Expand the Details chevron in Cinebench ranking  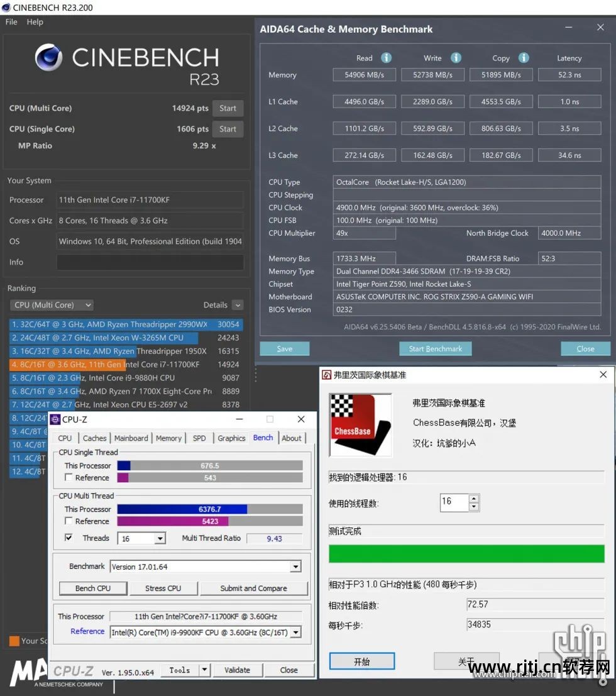(238, 305)
